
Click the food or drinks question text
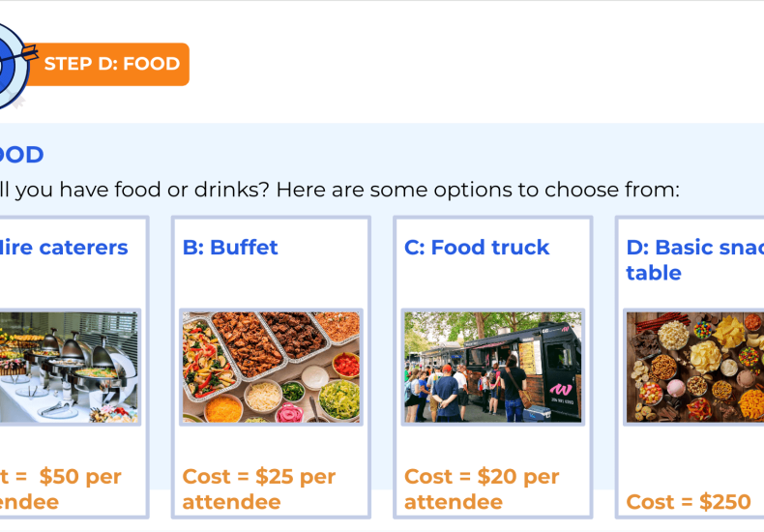click(x=339, y=190)
